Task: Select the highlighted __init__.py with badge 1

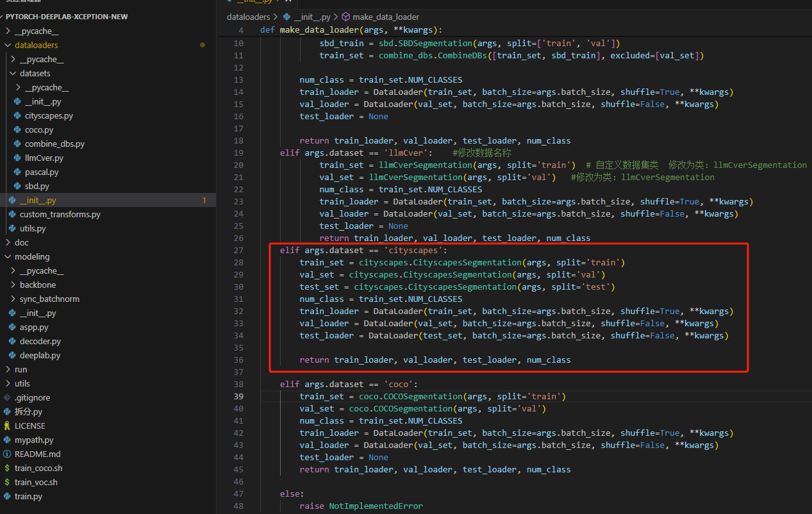Action: coord(108,201)
